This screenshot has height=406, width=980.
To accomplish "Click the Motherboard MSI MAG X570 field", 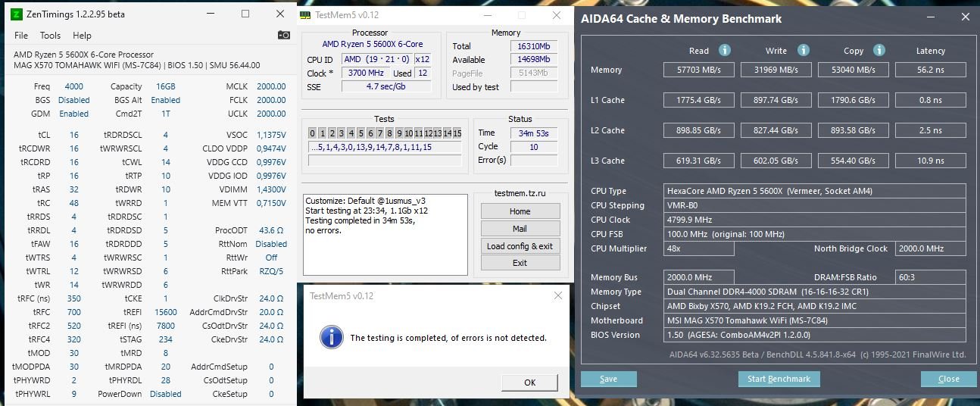I will pyautogui.click(x=815, y=320).
